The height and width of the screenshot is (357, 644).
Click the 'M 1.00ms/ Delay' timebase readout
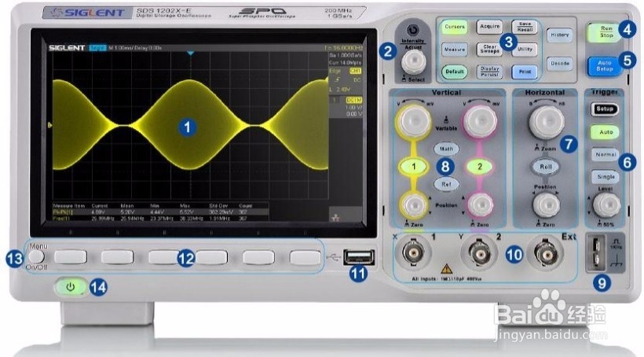[x=135, y=48]
